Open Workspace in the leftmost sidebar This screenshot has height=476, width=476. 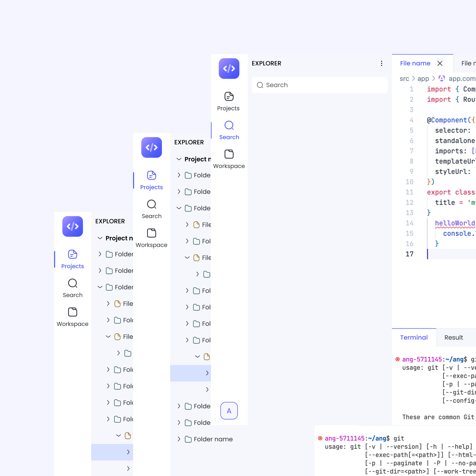[72, 317]
